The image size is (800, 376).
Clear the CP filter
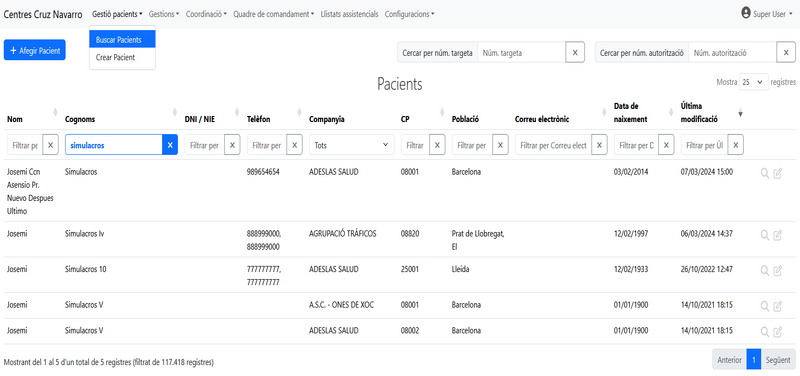tap(437, 145)
